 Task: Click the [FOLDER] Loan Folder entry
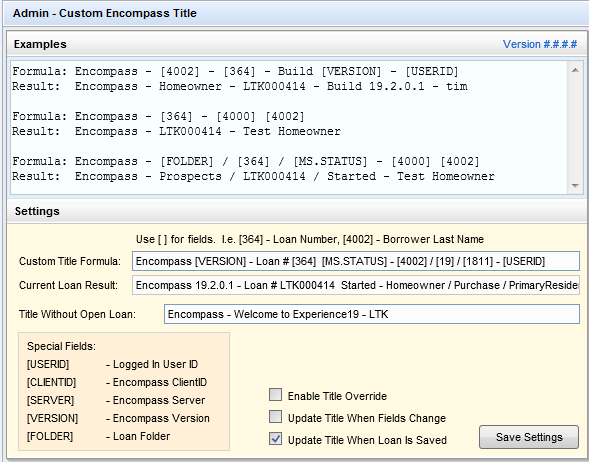(x=98, y=436)
